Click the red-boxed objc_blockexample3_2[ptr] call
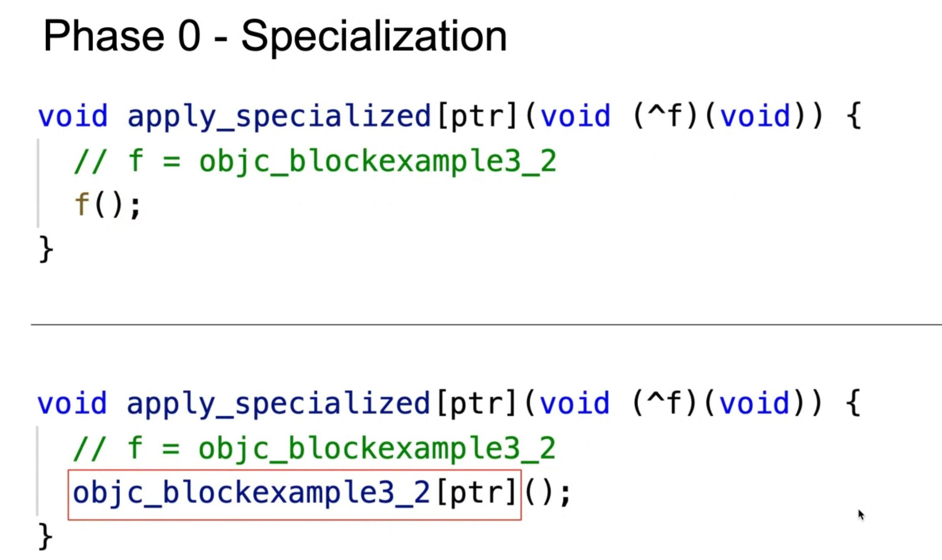 coord(295,495)
